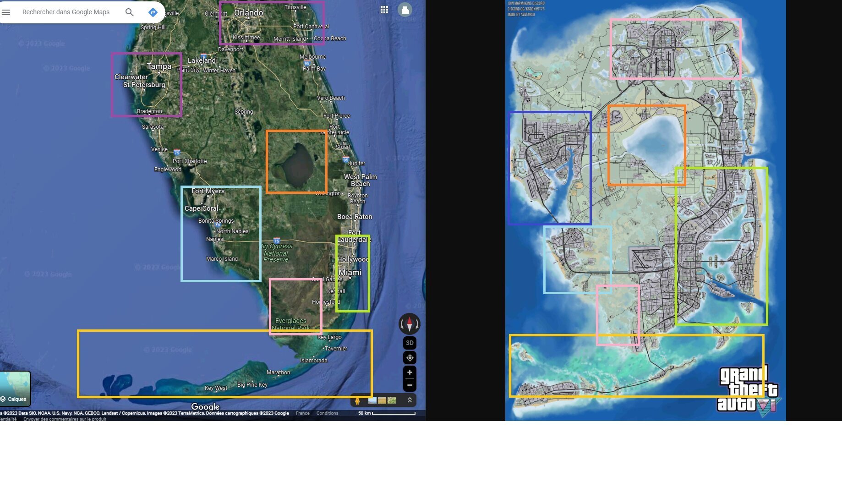
Task: Open the Conditions link in the footer
Action: coord(327,413)
